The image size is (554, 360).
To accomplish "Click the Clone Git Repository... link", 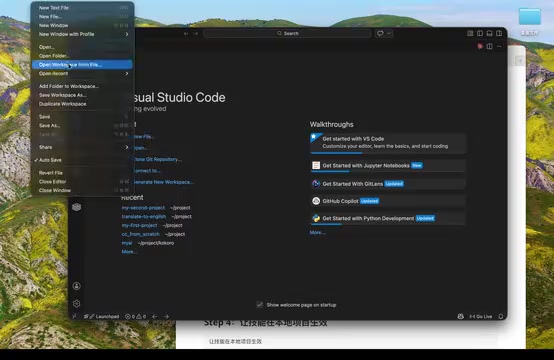I will click(158, 159).
